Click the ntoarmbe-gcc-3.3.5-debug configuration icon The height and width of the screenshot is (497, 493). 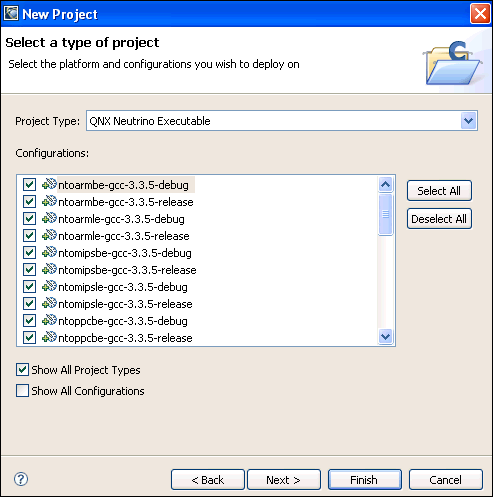(x=49, y=184)
